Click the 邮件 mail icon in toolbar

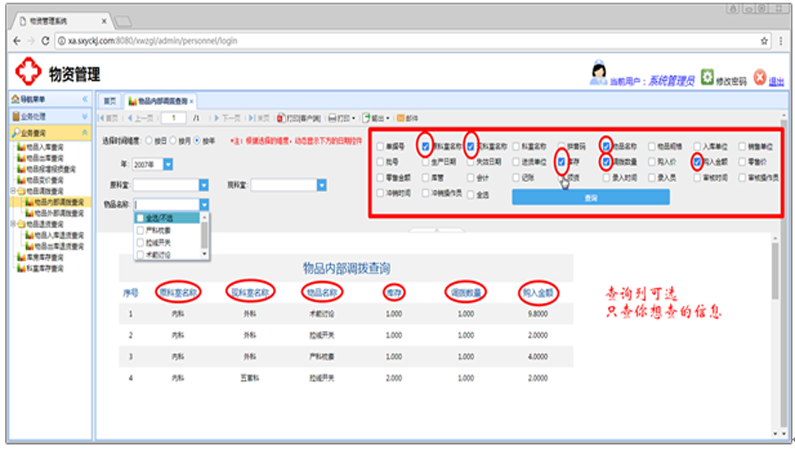[401, 117]
